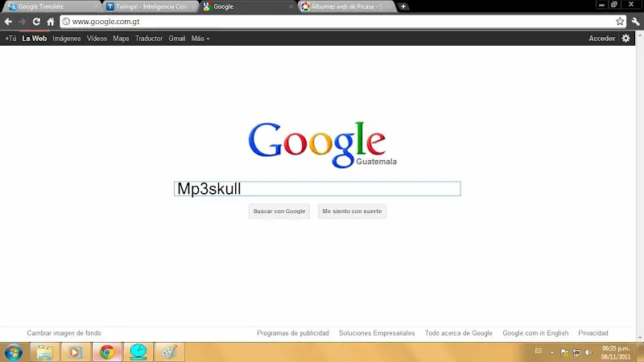Click Buscar con Google button

(279, 212)
